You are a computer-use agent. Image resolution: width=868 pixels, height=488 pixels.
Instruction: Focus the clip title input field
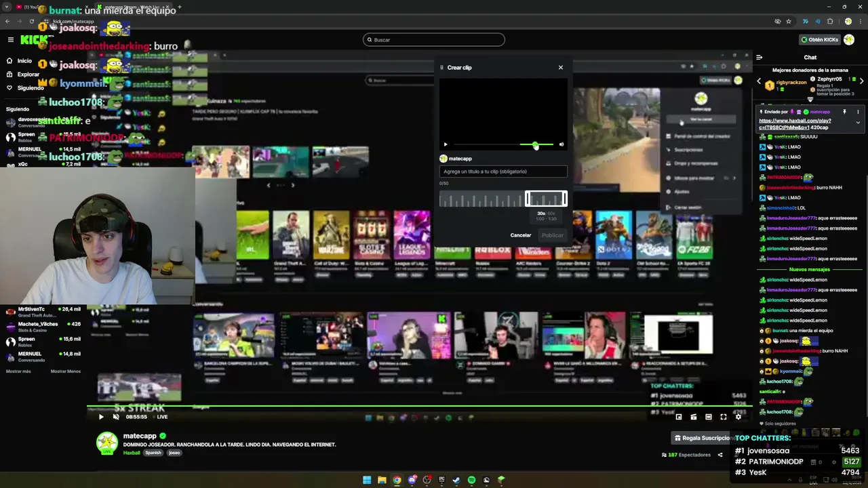[503, 171]
